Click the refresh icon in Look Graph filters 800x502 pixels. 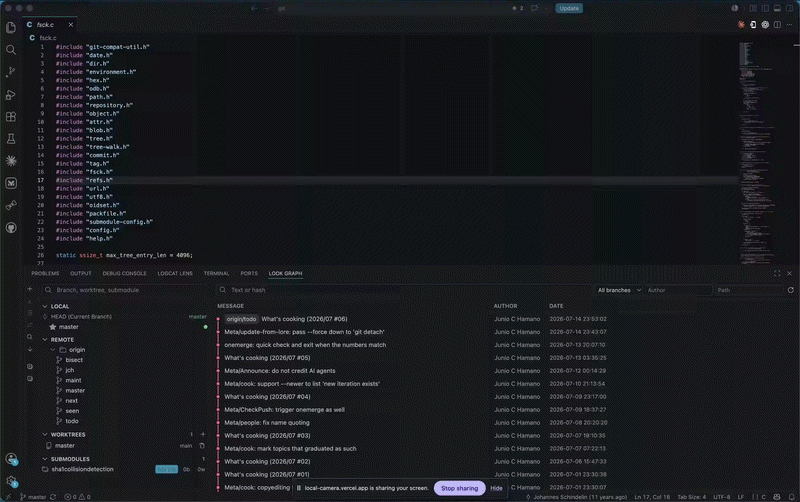click(790, 290)
